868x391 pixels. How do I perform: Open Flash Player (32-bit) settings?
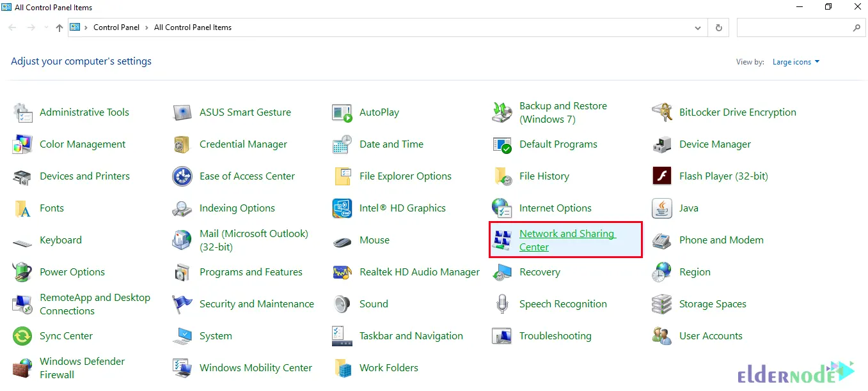[x=722, y=176]
